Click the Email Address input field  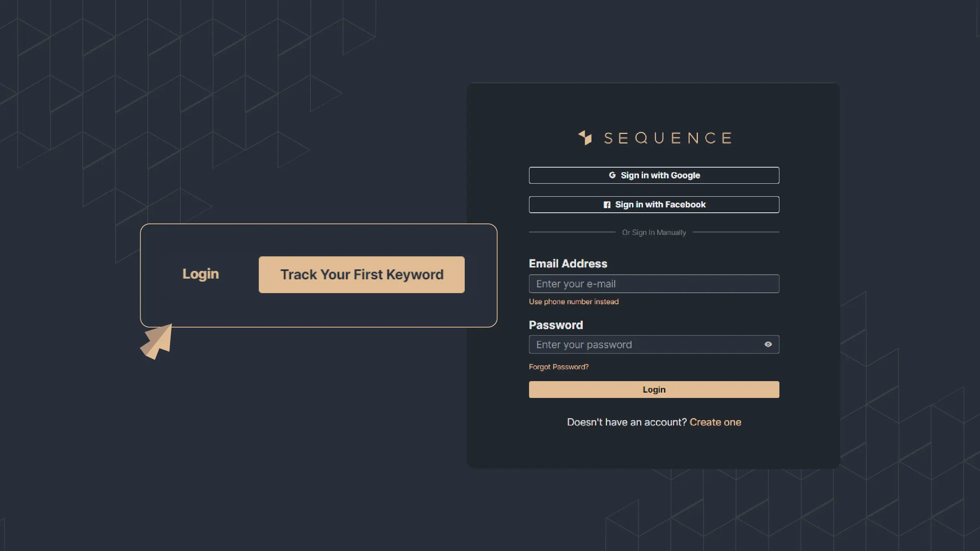point(653,283)
